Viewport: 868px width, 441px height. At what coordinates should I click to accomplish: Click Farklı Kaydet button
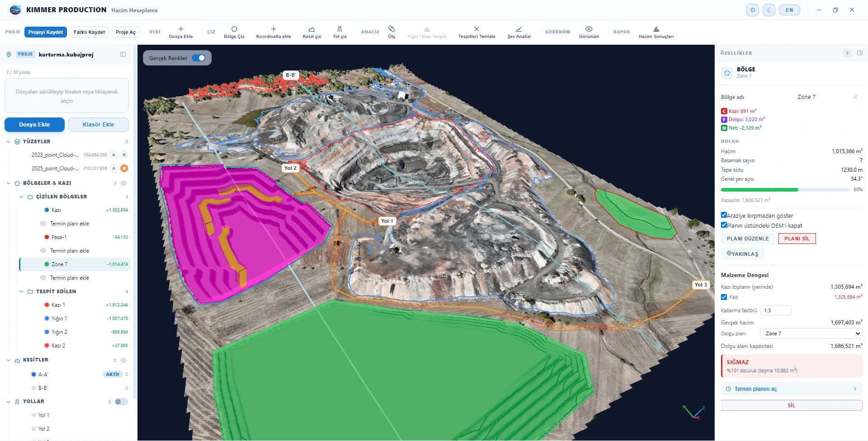pos(89,32)
